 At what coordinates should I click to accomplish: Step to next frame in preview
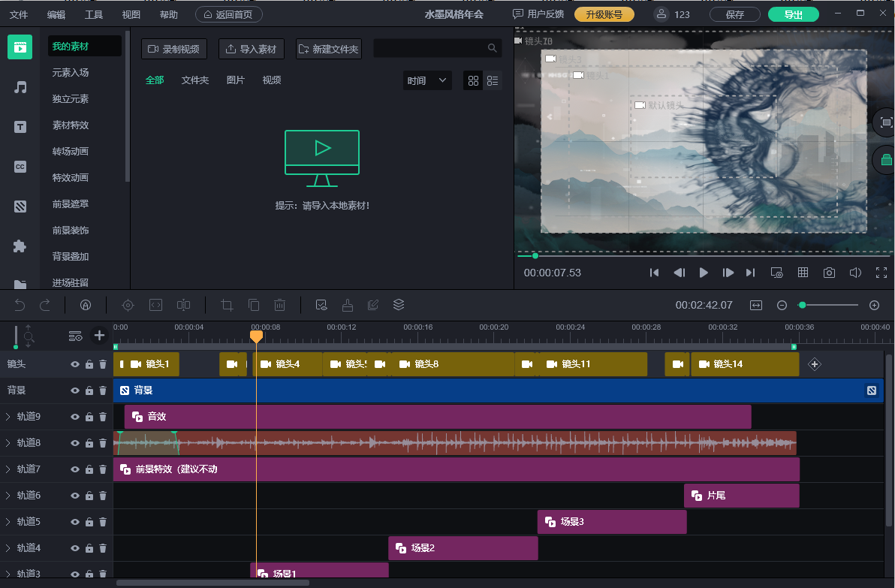(728, 273)
